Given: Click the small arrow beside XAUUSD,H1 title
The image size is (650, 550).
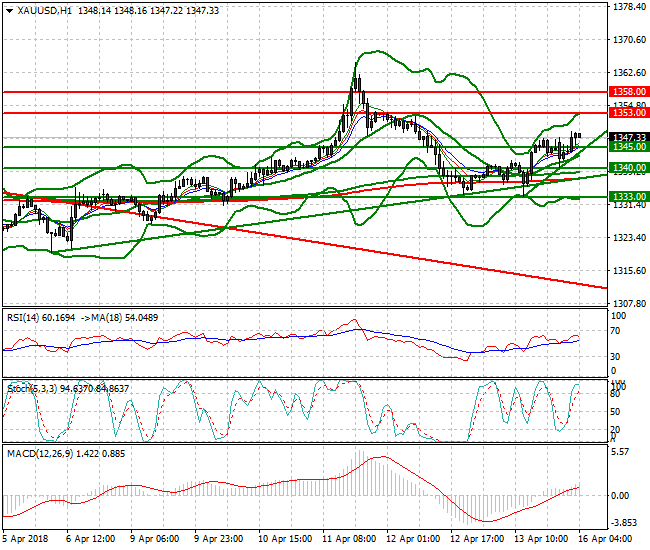Looking at the screenshot, I should (9, 11).
